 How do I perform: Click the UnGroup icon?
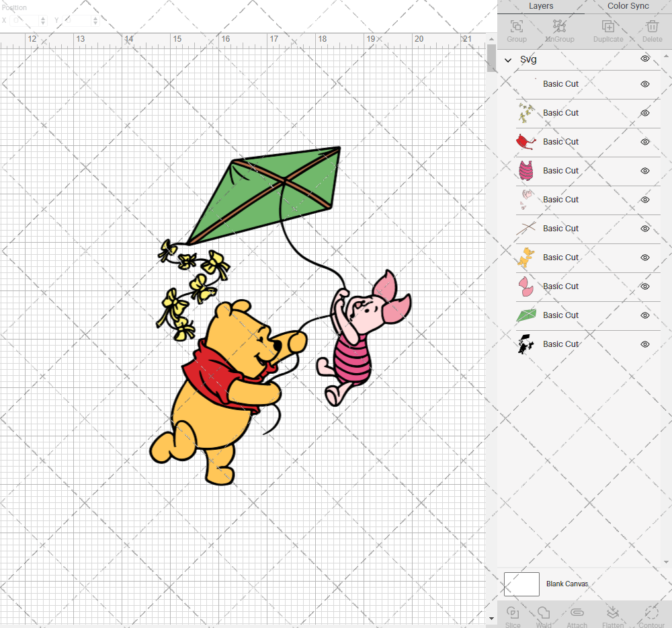pyautogui.click(x=559, y=27)
